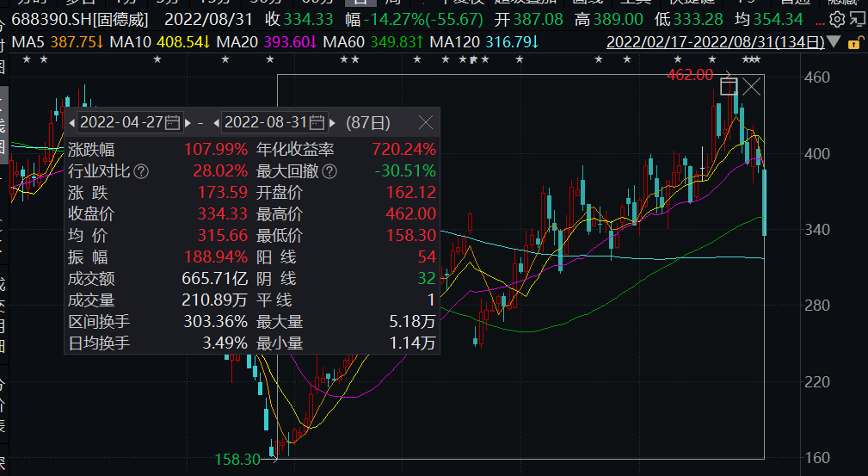Click star event marker beneath MA10 value 408.54

[157, 60]
